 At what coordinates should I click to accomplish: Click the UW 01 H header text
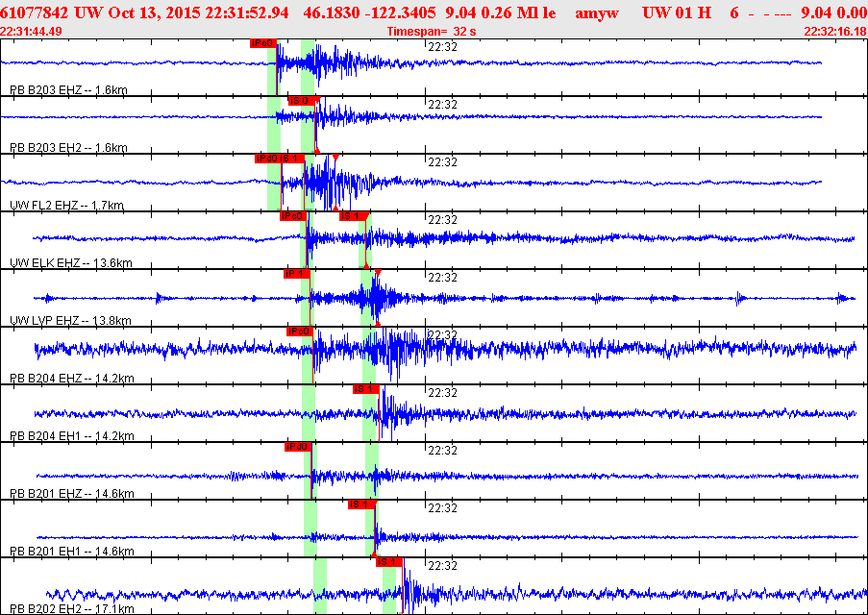point(677,12)
